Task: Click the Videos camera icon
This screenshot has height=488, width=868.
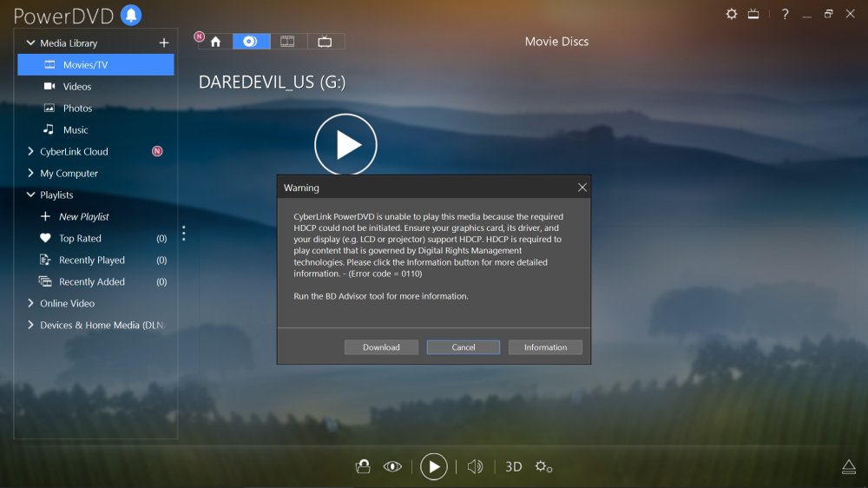Action: click(x=49, y=87)
